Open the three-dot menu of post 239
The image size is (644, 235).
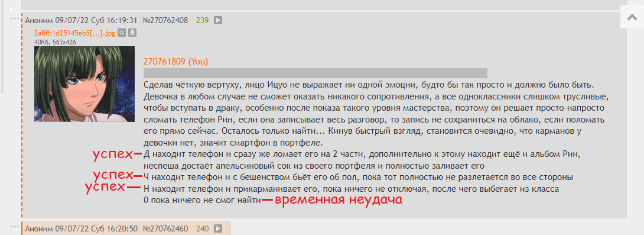(x=15, y=18)
